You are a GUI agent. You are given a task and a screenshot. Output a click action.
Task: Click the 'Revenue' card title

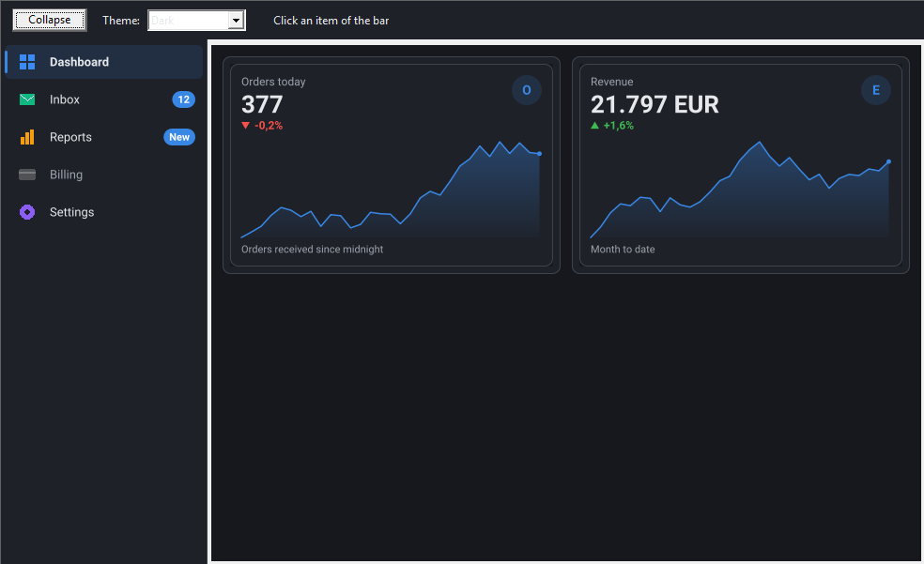point(611,82)
